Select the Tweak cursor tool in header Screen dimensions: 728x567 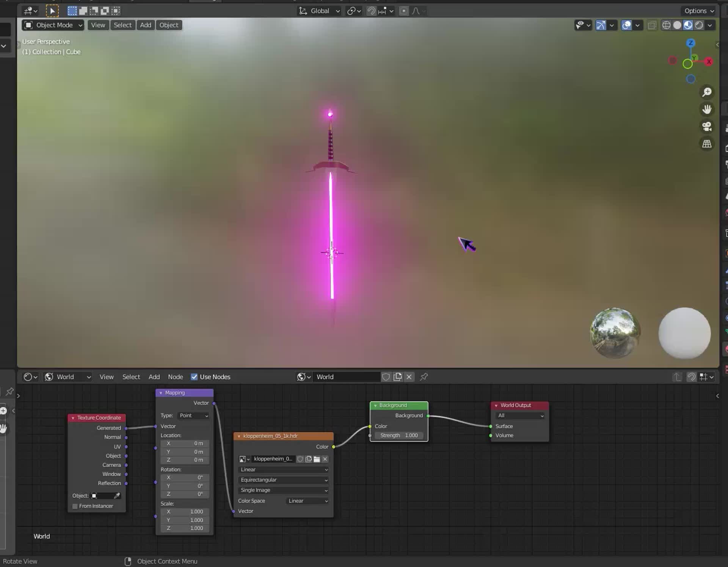[x=52, y=11]
